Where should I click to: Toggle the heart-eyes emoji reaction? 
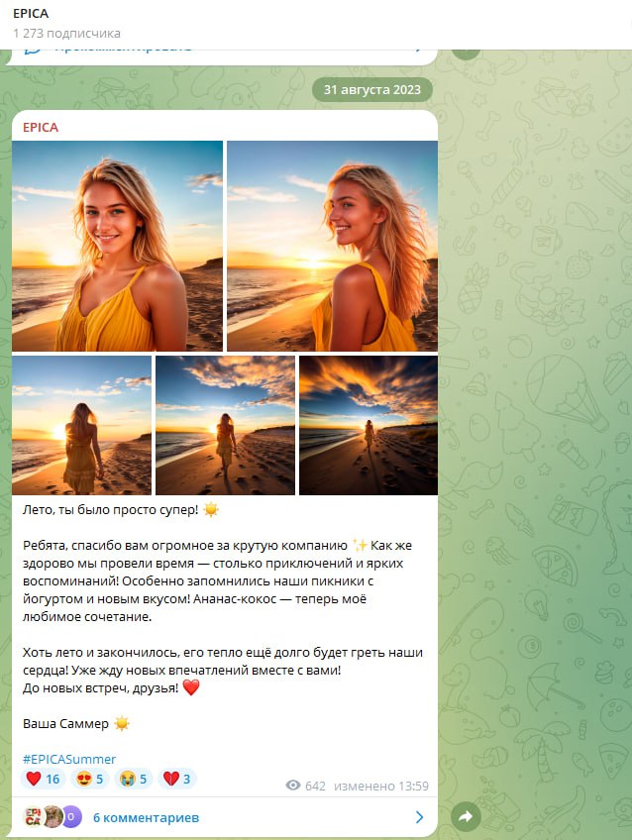point(90,779)
